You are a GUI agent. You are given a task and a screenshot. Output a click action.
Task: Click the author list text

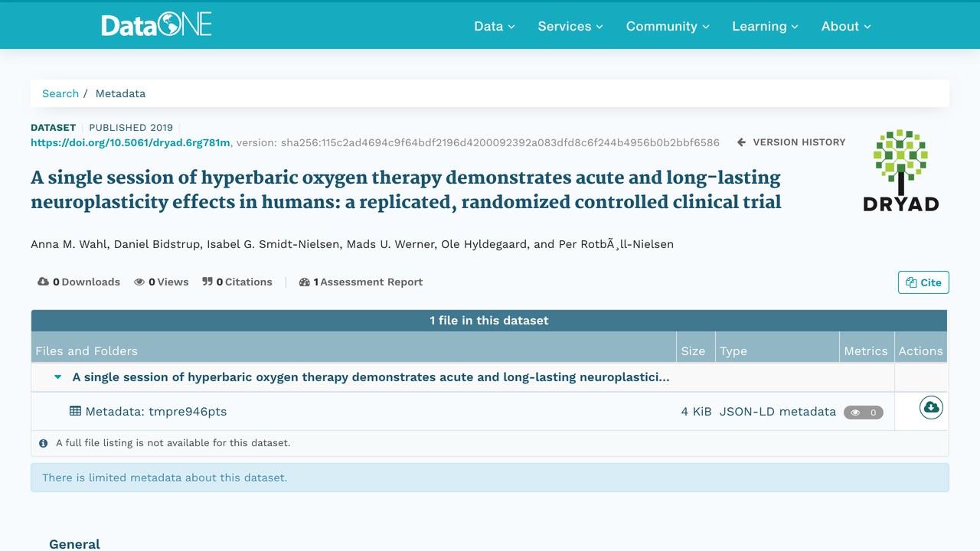[x=352, y=244]
